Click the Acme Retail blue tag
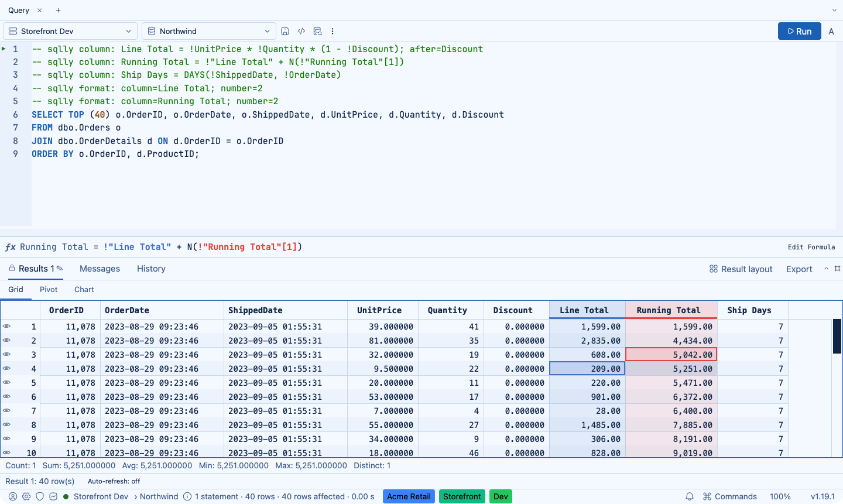The height and width of the screenshot is (504, 843). coord(409,496)
